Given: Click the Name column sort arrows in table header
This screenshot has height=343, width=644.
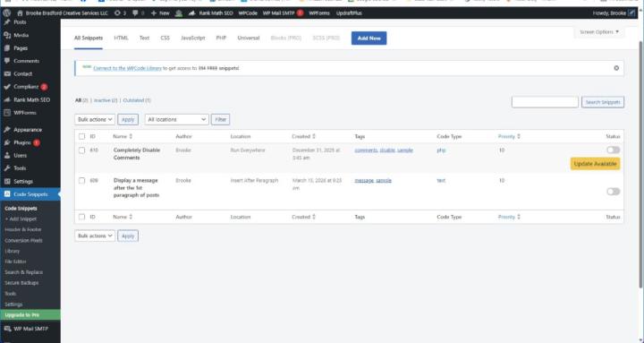Looking at the screenshot, I should [131, 136].
